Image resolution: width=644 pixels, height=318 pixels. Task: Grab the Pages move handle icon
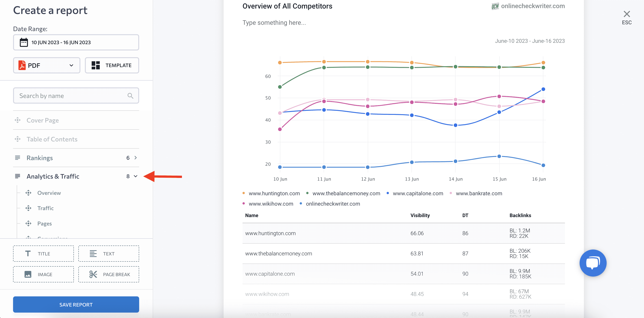29,223
